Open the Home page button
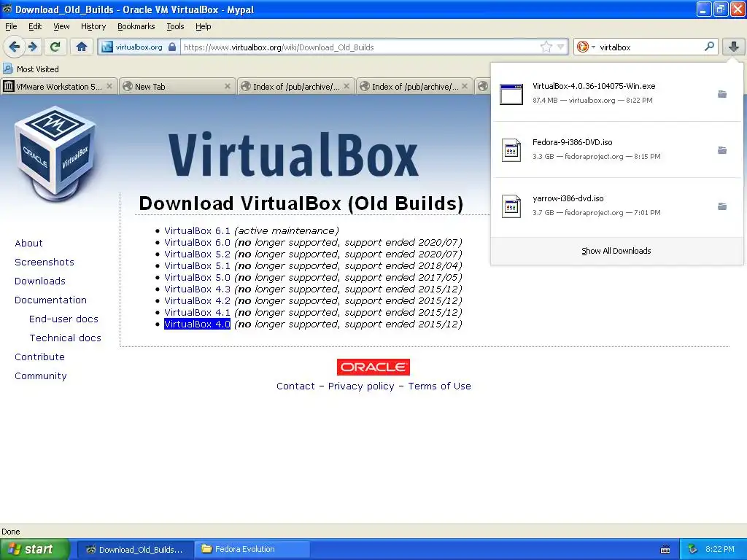The image size is (747, 560). point(82,47)
